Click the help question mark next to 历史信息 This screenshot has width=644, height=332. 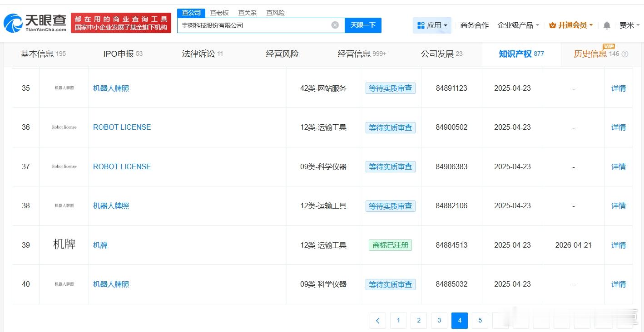(625, 54)
